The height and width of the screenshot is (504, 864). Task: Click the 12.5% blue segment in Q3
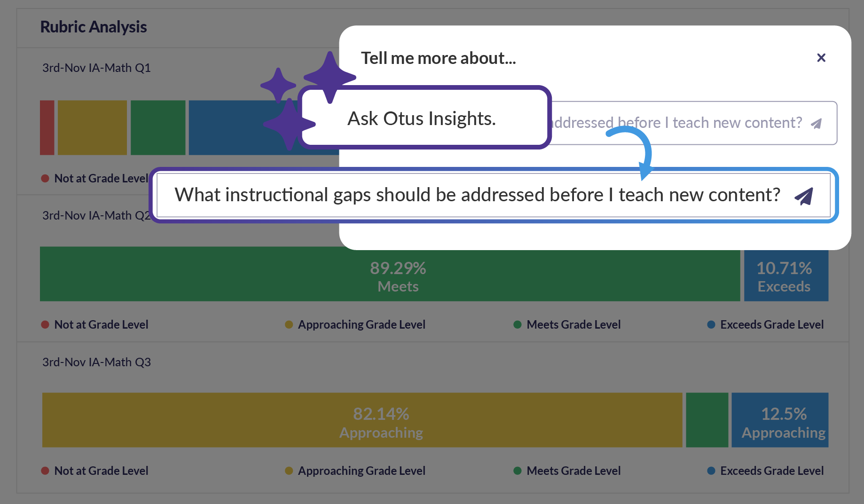click(x=779, y=420)
